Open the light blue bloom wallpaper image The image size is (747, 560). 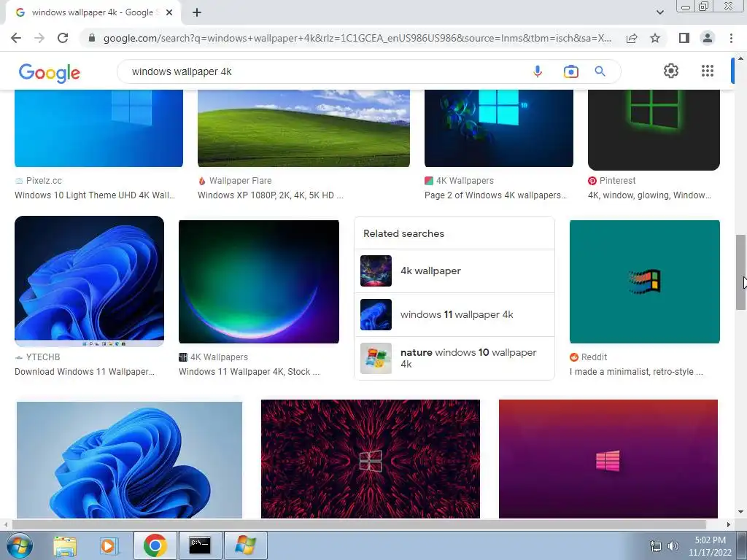pos(129,460)
